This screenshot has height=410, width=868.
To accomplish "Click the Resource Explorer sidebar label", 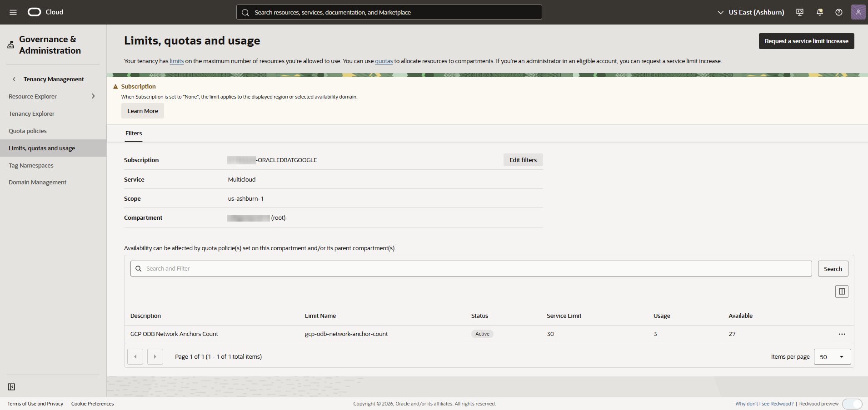I will coord(33,96).
